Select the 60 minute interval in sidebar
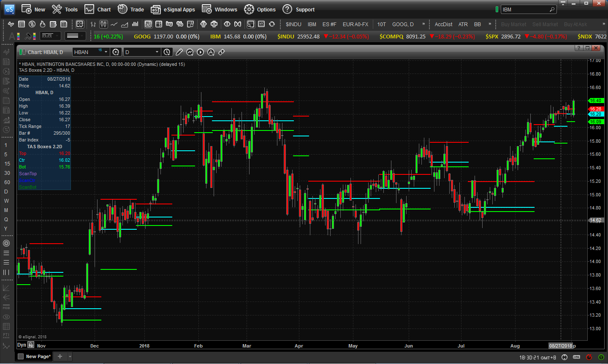This screenshot has height=364, width=608. click(x=7, y=182)
